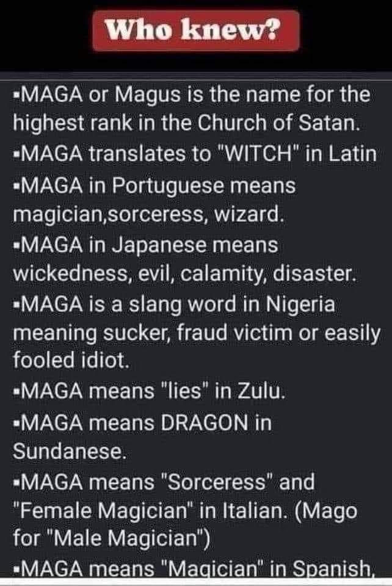Select the "MAGA means DRAGON in" line
This screenshot has height=586, width=392.
[143, 422]
